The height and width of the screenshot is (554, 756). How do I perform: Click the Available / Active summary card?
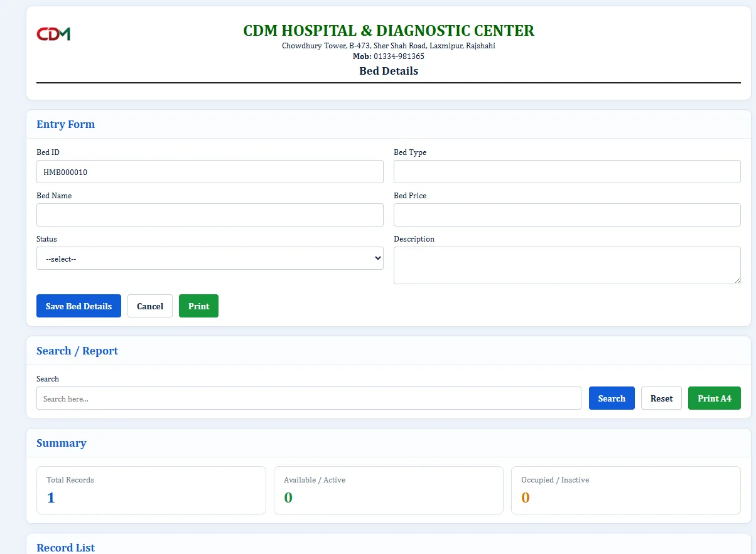coord(389,490)
